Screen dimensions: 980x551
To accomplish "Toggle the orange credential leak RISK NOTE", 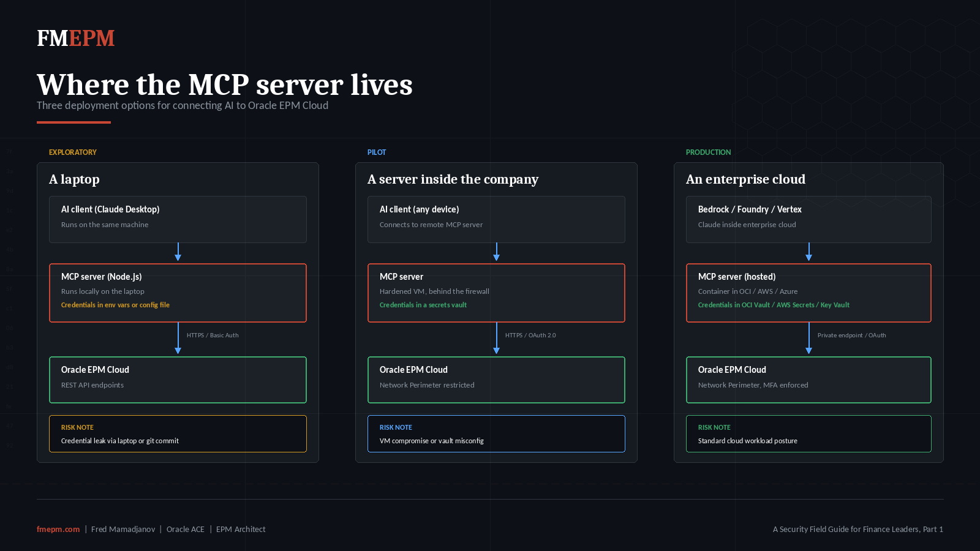I will pos(178,433).
